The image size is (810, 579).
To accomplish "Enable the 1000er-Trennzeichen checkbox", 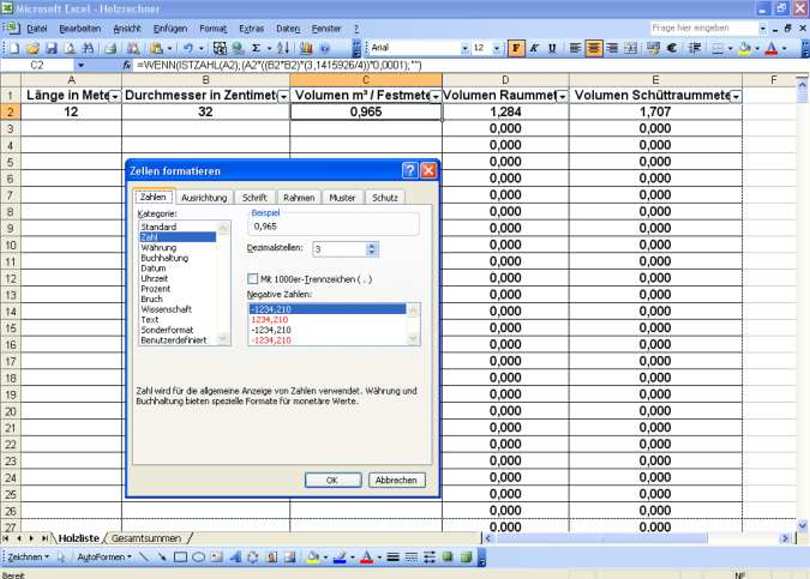I will coord(253,279).
